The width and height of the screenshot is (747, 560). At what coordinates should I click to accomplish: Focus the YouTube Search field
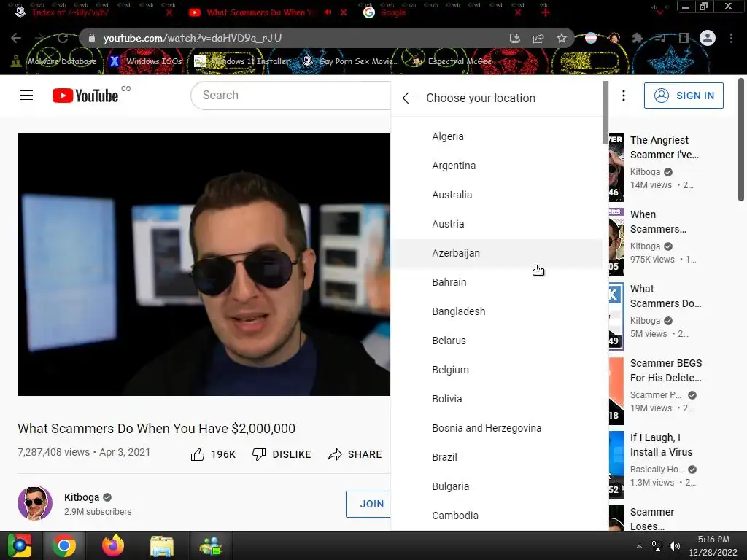tap(290, 96)
